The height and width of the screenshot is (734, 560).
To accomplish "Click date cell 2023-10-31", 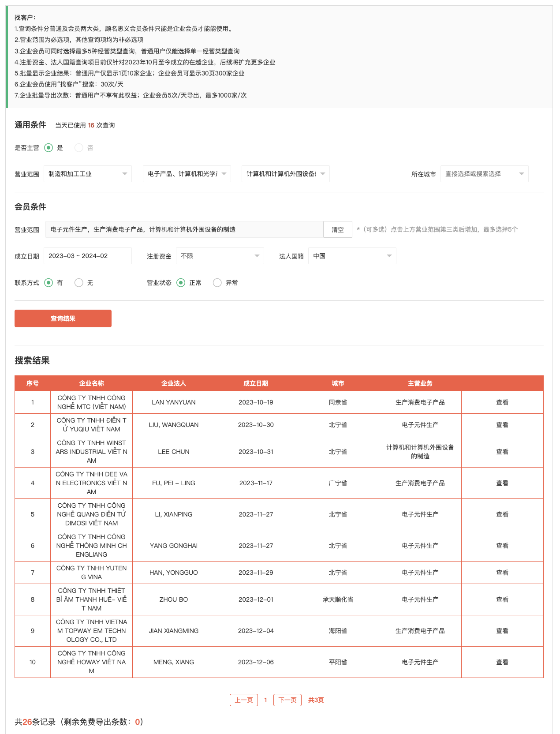I will point(256,452).
